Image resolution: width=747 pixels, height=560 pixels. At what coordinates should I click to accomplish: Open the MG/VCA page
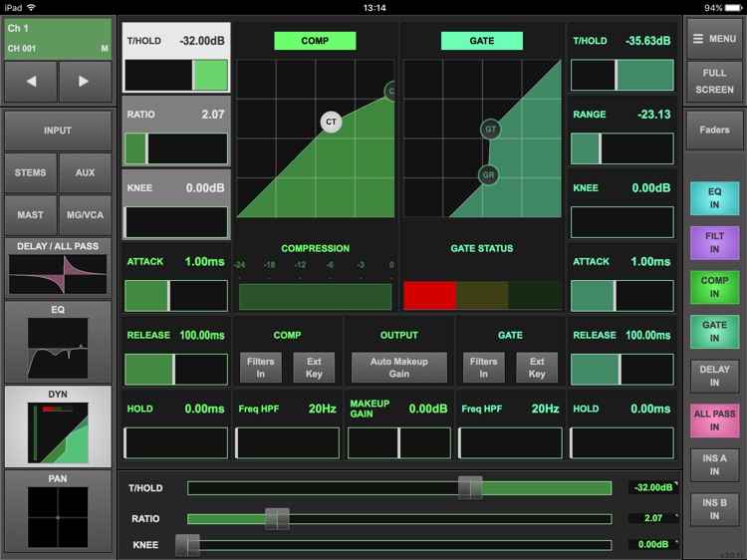click(85, 215)
